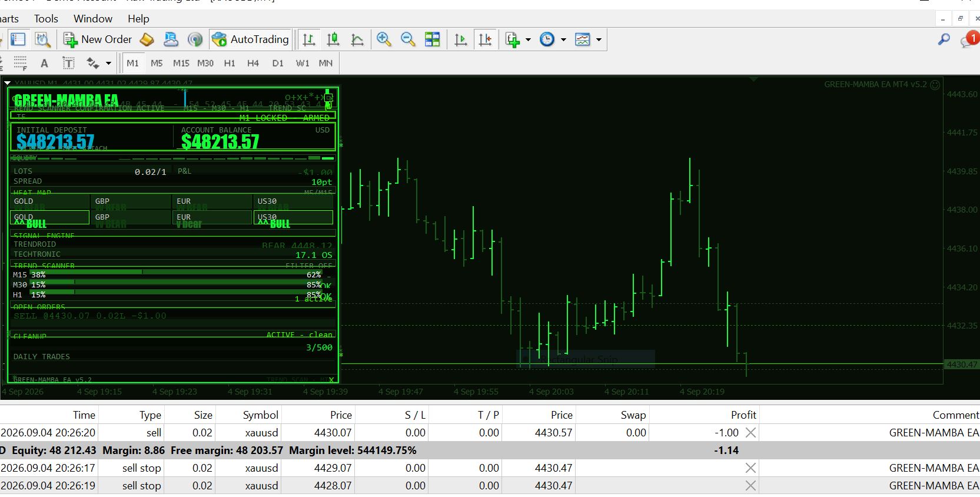The width and height of the screenshot is (980, 497).
Task: Sort orders by the Symbol column
Action: [x=260, y=415]
